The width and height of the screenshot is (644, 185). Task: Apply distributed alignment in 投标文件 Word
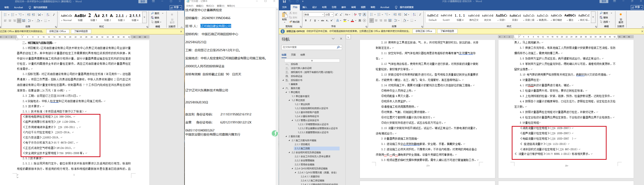[390, 20]
